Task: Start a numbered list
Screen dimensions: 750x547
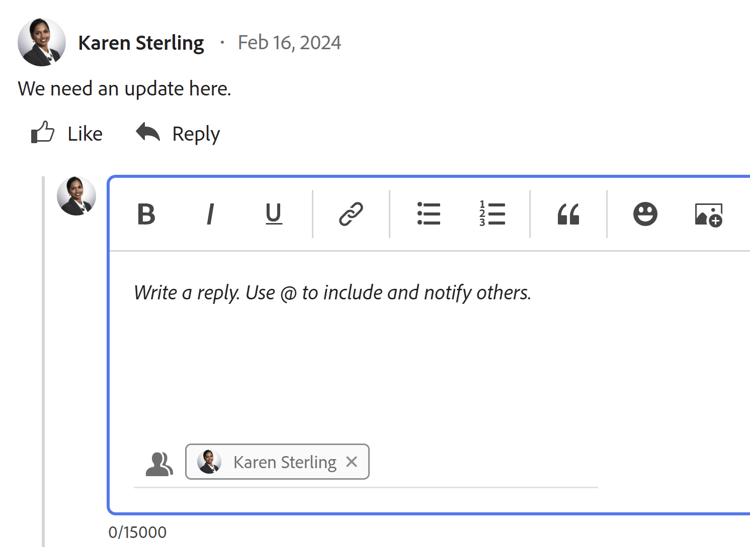Action: click(492, 214)
